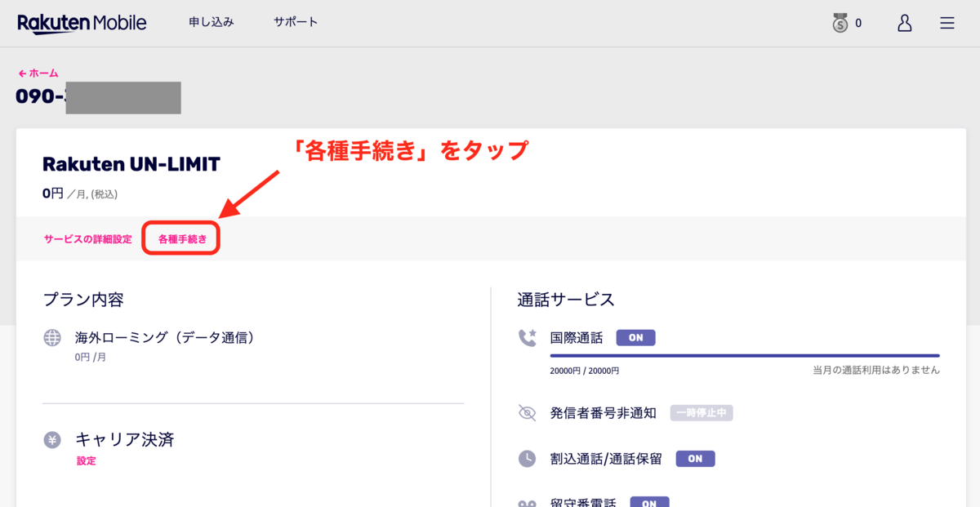Click the 国際通話 usage progress bar
Image resolution: width=980 pixels, height=507 pixels.
[745, 356]
